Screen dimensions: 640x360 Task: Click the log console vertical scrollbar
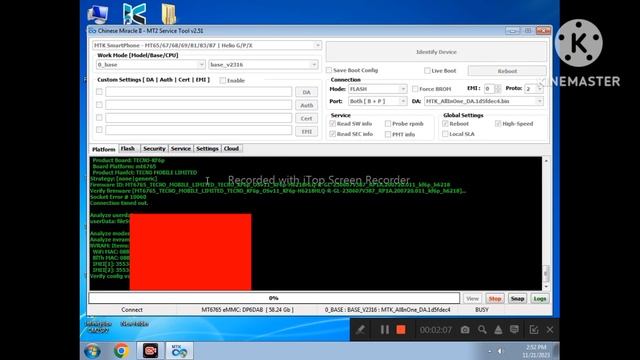(546, 223)
